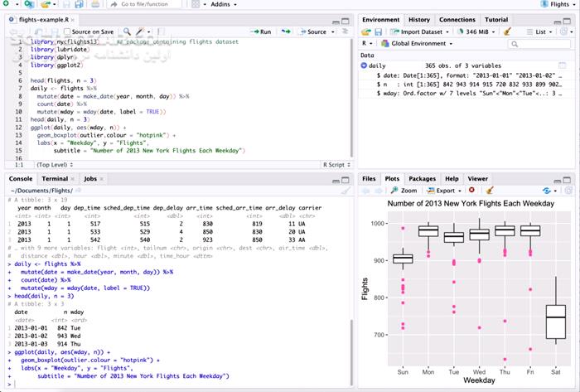Close the Terminal tab
580x392 pixels.
73,179
